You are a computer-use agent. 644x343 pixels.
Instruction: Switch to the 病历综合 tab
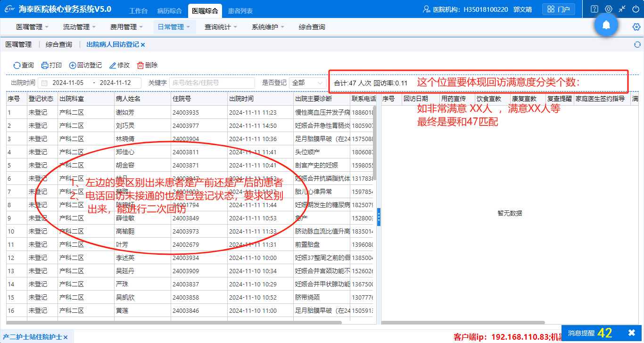tap(170, 11)
